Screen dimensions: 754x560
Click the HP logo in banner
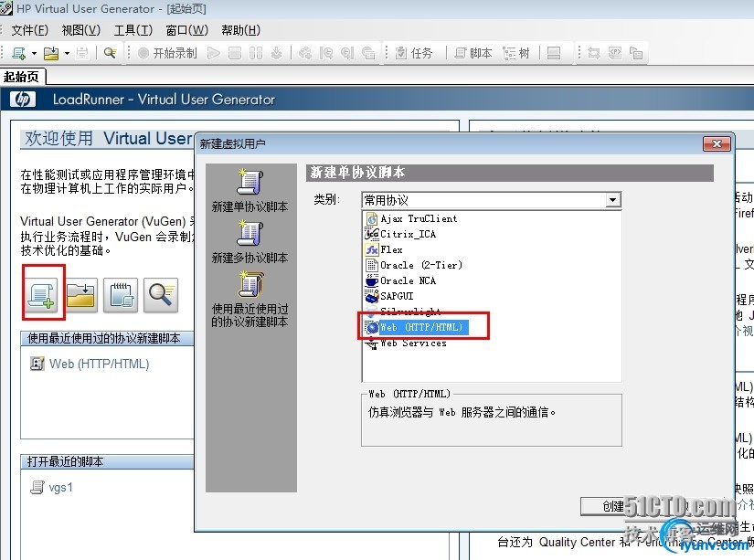[23, 99]
